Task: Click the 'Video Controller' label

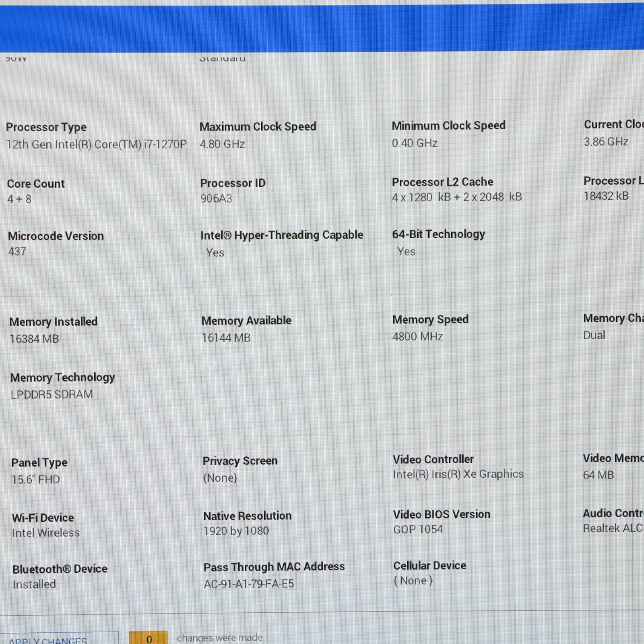Action: tap(433, 459)
